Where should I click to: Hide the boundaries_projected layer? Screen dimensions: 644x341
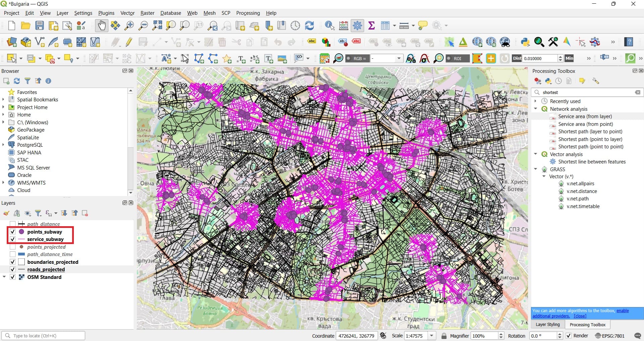[x=13, y=262]
